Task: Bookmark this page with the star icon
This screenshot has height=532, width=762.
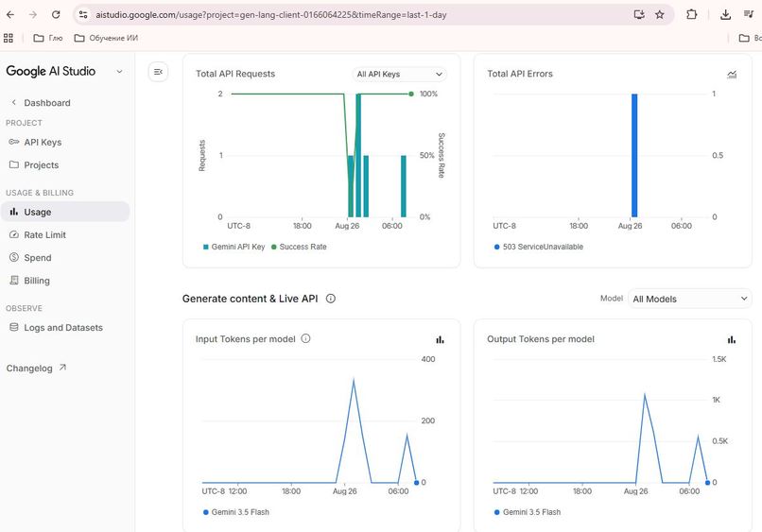Action: pyautogui.click(x=660, y=14)
